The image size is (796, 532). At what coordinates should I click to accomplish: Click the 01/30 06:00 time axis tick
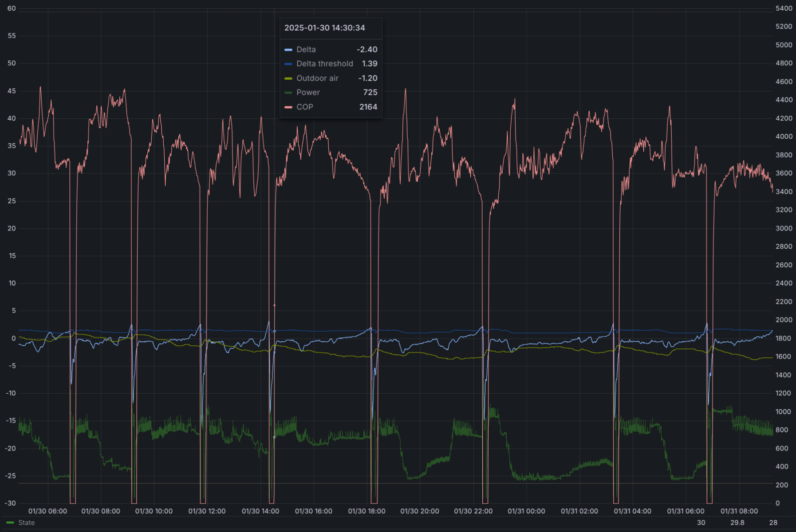pos(47,511)
